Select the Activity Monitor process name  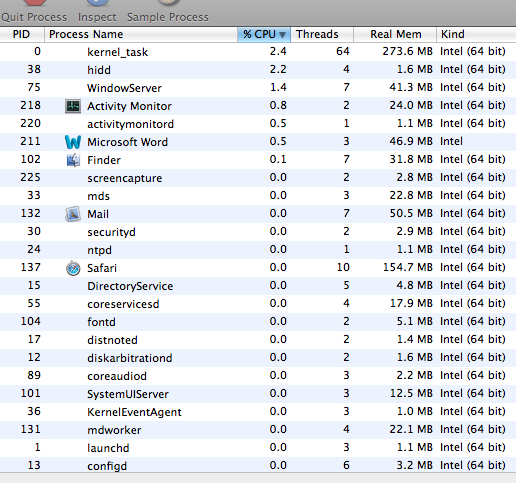click(x=129, y=106)
